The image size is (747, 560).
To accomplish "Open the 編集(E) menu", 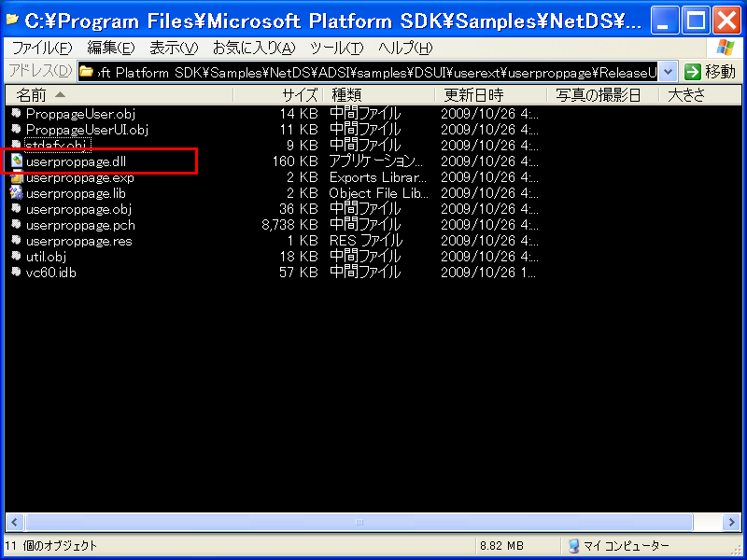I will coord(110,49).
